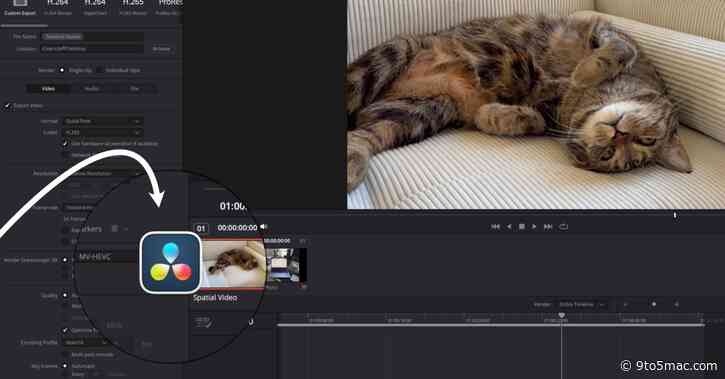Select the Individual clips render option
The width and height of the screenshot is (725, 379).
click(x=99, y=70)
